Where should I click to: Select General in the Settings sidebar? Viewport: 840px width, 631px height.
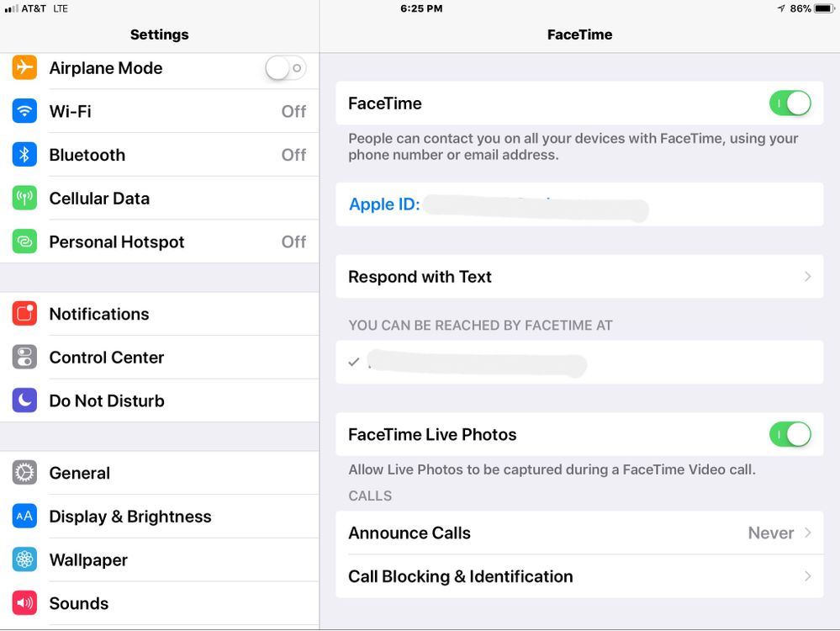click(80, 473)
